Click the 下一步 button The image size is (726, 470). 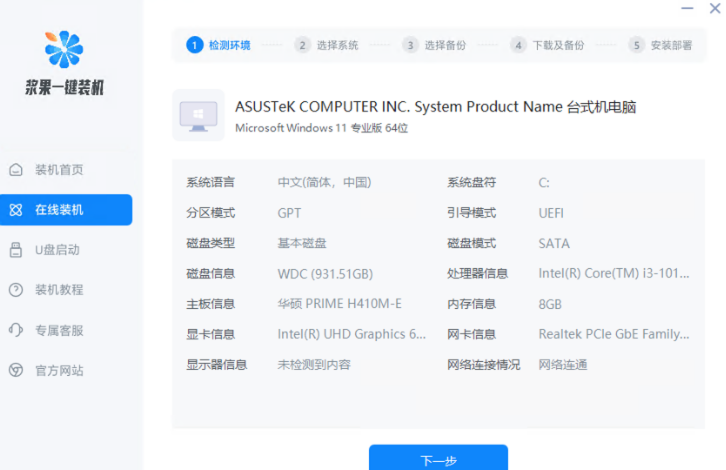pyautogui.click(x=438, y=457)
